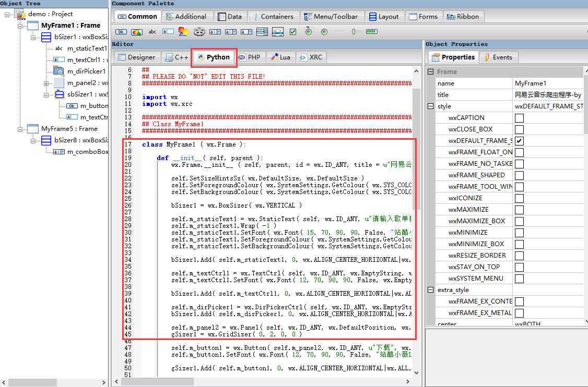Enable the wxCAPTION style checkbox
This screenshot has width=588, height=387.
520,118
